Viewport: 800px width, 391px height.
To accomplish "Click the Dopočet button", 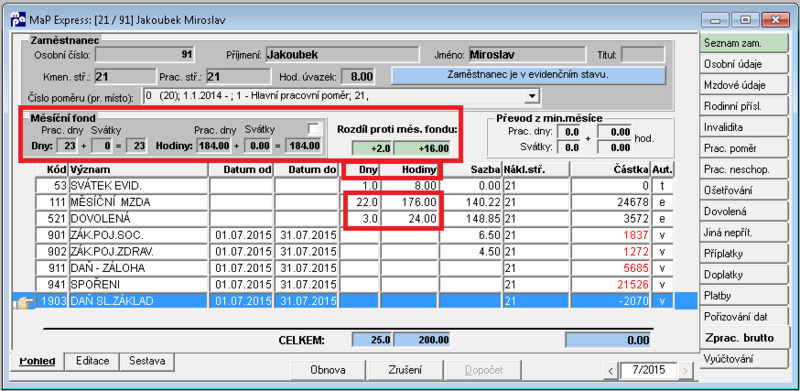I will 484,370.
